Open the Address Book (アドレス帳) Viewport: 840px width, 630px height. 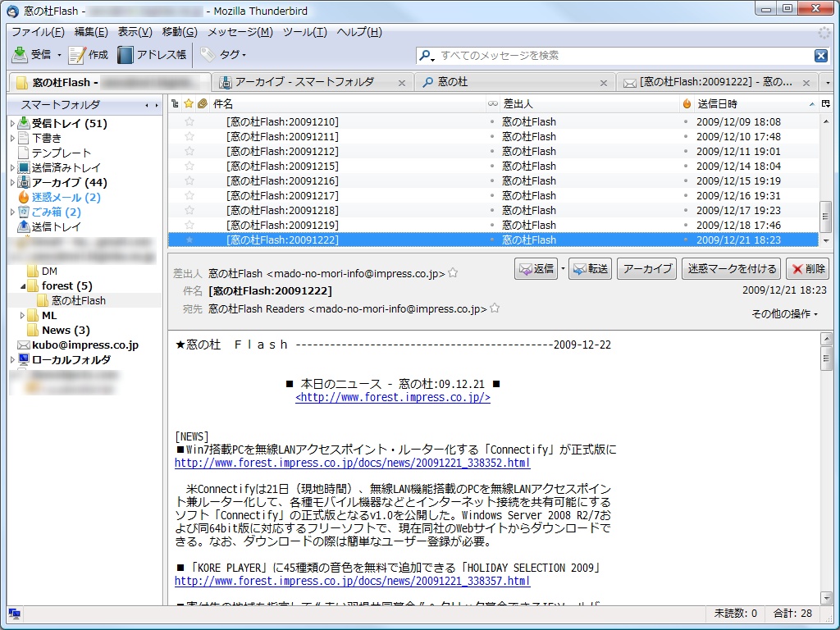coord(152,55)
